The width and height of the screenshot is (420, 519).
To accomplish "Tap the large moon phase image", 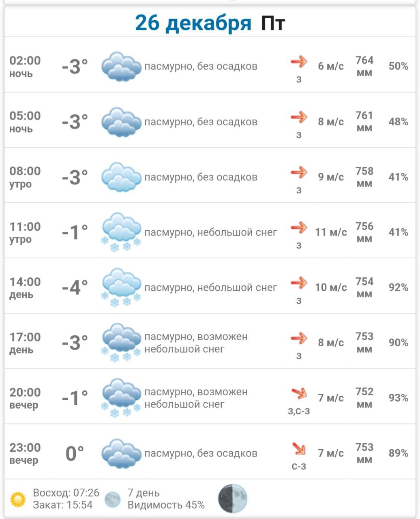I will click(x=233, y=499).
